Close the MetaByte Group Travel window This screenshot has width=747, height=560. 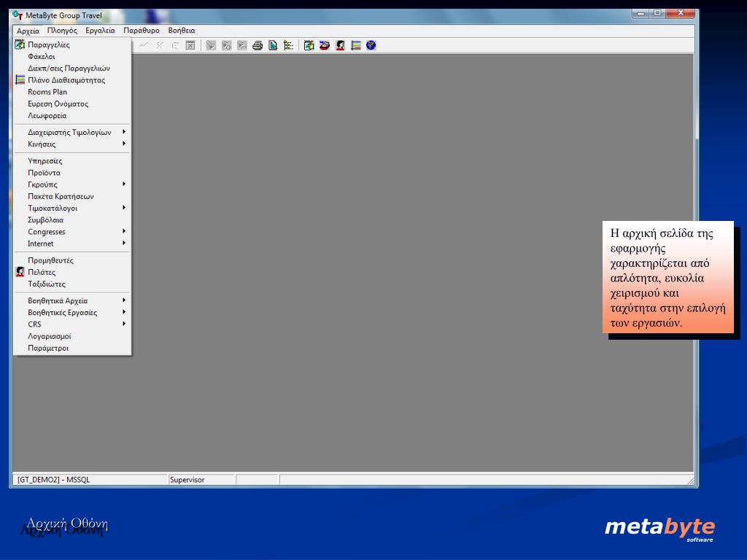pos(681,13)
